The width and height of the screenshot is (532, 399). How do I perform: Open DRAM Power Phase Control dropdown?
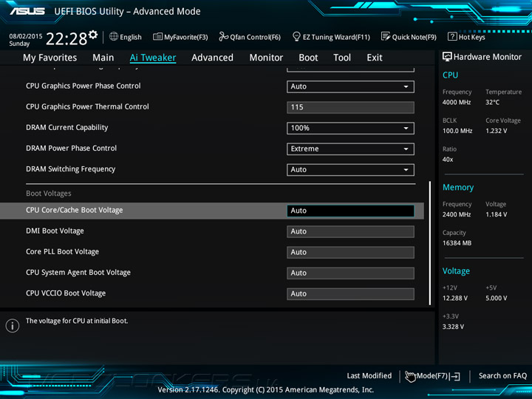click(350, 149)
